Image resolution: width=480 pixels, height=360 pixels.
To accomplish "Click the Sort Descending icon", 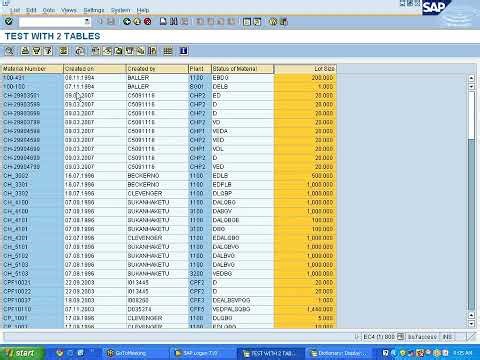I will (x=36, y=51).
